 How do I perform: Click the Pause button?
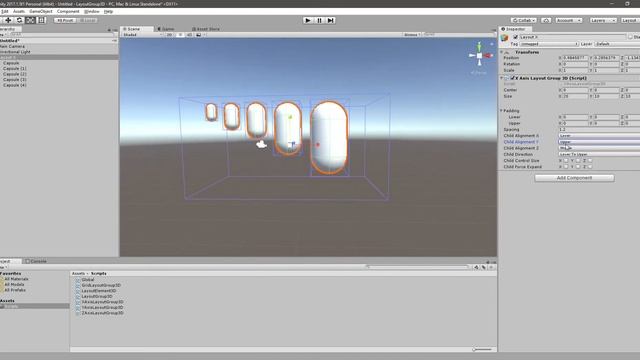[319, 20]
